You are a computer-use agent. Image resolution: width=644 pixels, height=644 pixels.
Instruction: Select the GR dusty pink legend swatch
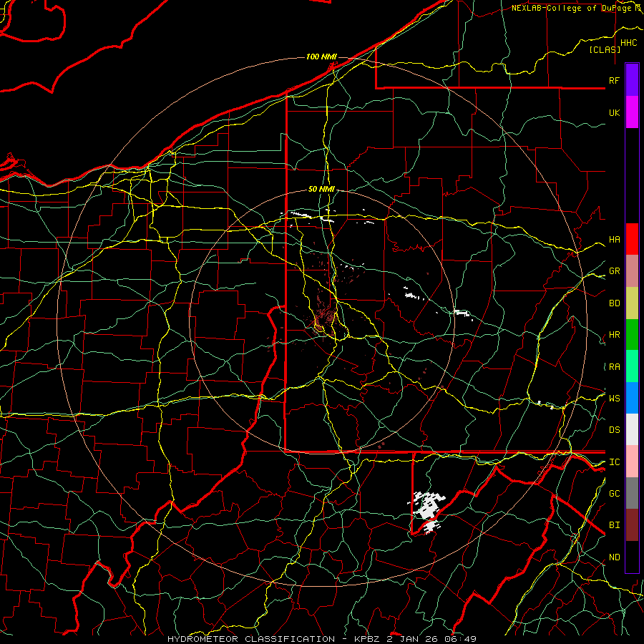point(632,271)
